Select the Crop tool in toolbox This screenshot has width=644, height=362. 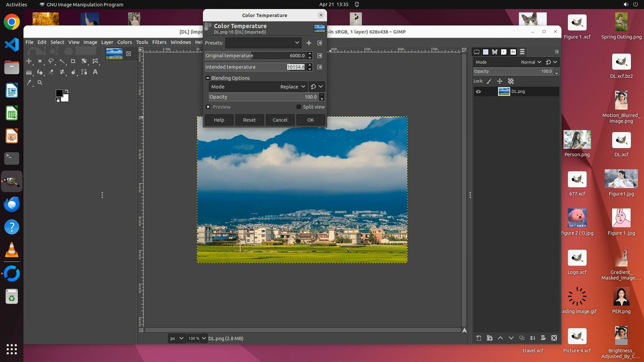click(x=73, y=61)
